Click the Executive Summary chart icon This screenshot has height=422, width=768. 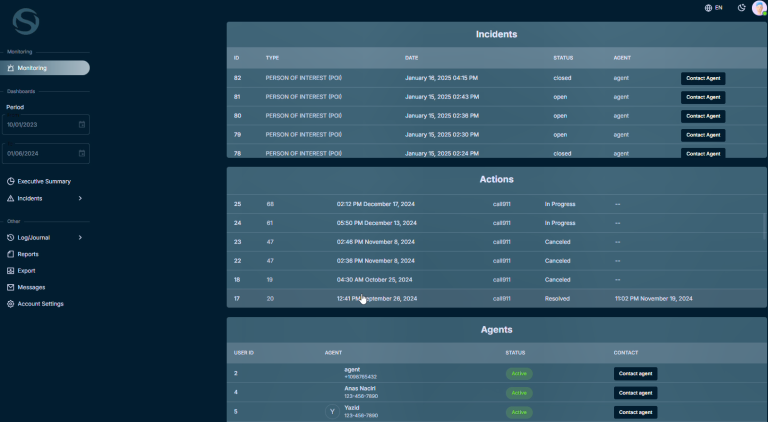[10, 181]
